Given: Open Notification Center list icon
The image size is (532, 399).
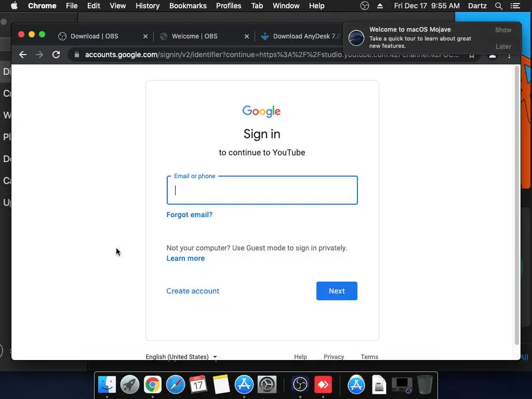Looking at the screenshot, I should [515, 6].
